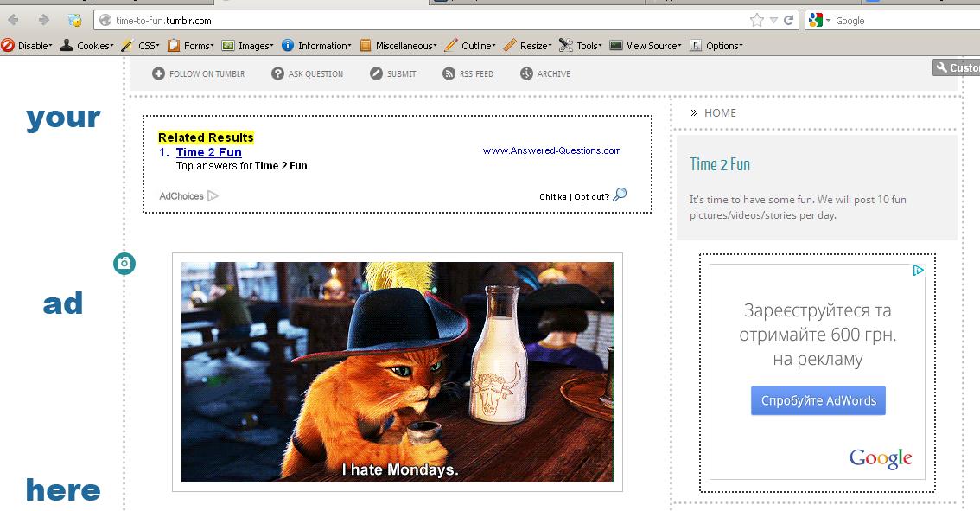Expand the Miscellaneous dropdown

tap(398, 46)
